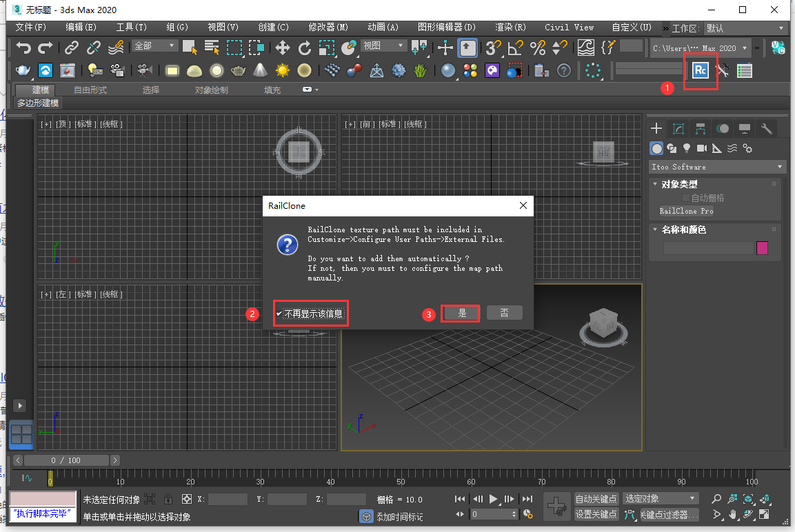Open the Itoo Software category dropdown
The width and height of the screenshot is (795, 532).
[x=716, y=167]
